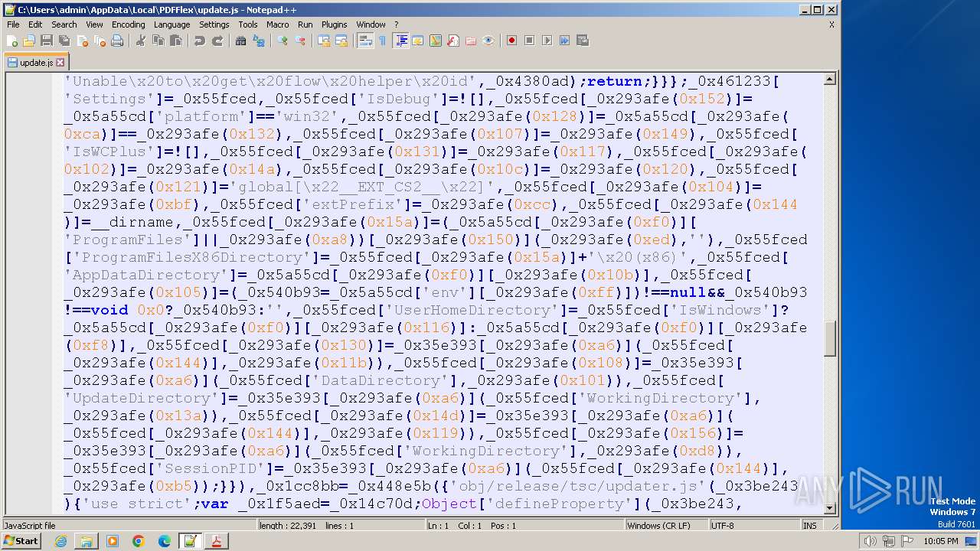The width and height of the screenshot is (980, 551).
Task: Select the update.js document tab
Action: [36, 63]
